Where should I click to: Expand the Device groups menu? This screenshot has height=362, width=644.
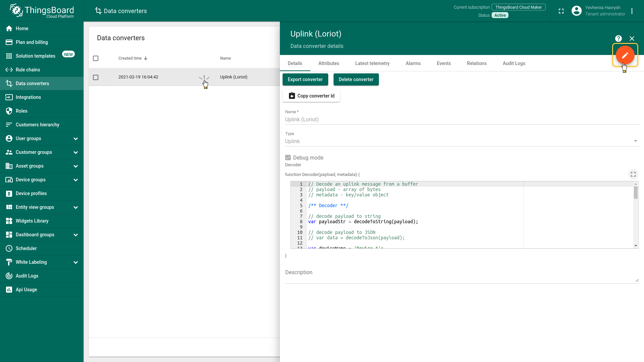76,180
